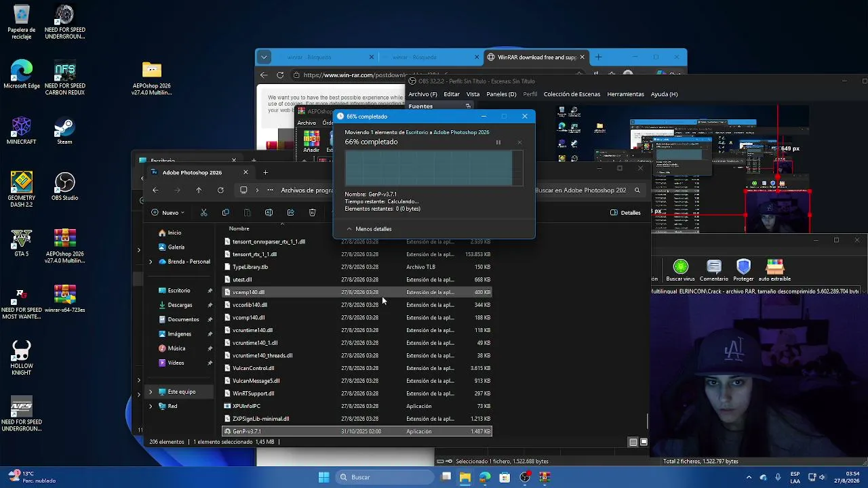Select the GenP-v3.7.1 application file

coord(357,432)
